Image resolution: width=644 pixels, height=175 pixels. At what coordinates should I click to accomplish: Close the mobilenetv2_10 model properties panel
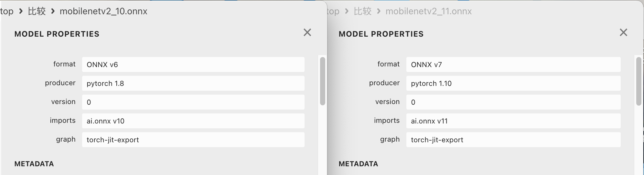tap(307, 32)
